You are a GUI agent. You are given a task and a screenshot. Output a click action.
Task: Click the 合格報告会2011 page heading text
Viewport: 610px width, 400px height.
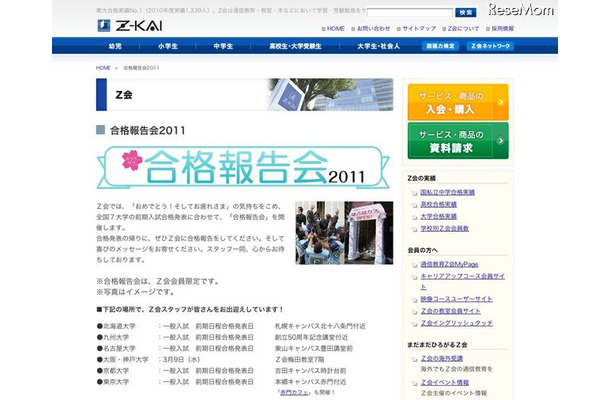pyautogui.click(x=148, y=130)
